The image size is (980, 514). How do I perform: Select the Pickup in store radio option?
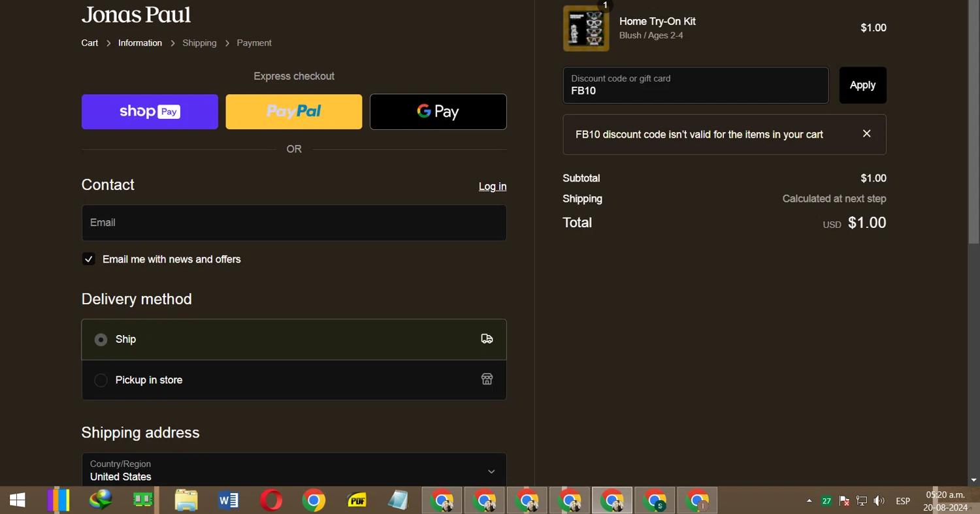(x=101, y=380)
